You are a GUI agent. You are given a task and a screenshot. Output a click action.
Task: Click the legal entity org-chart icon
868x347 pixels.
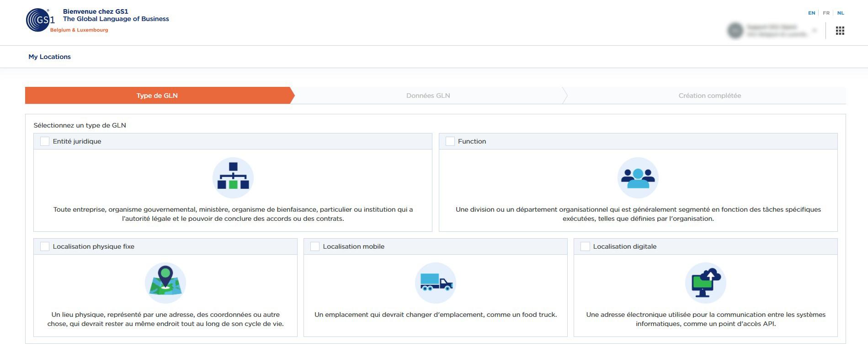233,178
